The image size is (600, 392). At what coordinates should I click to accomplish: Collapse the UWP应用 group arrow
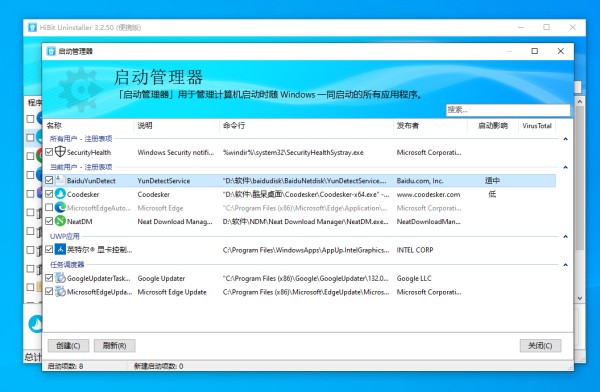(x=565, y=237)
